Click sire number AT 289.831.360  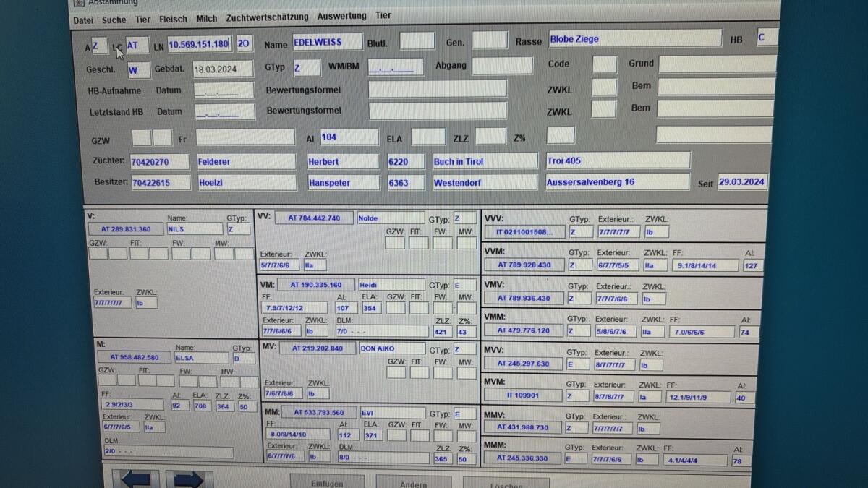tap(126, 228)
